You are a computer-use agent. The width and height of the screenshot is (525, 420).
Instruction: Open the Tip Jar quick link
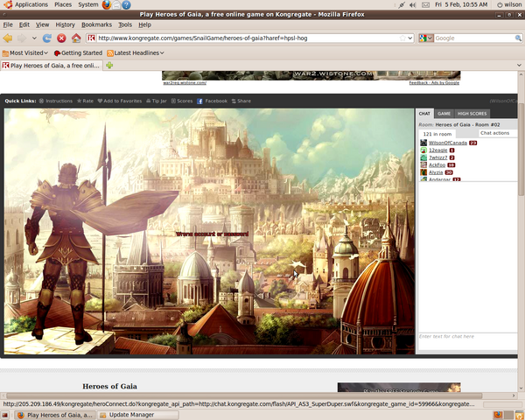pyautogui.click(x=157, y=101)
